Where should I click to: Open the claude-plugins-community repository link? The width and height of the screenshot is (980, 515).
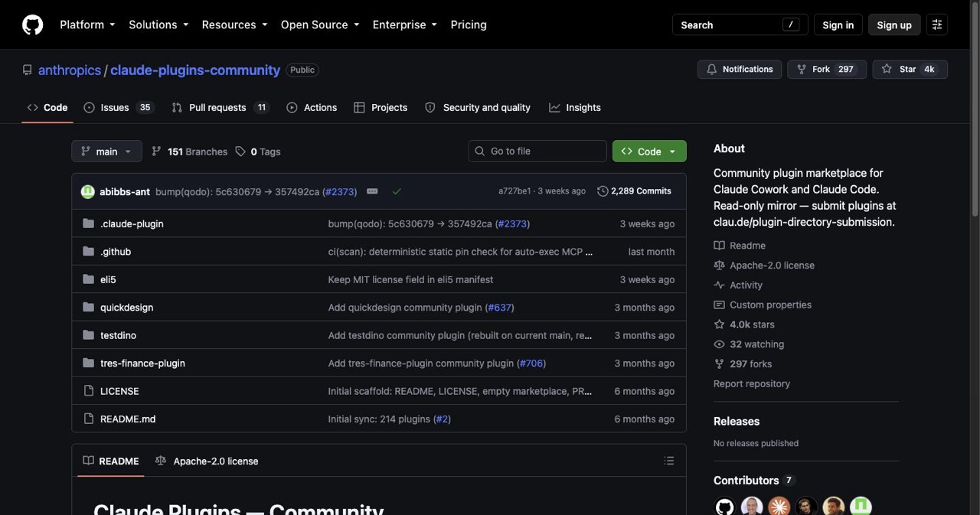coord(195,70)
